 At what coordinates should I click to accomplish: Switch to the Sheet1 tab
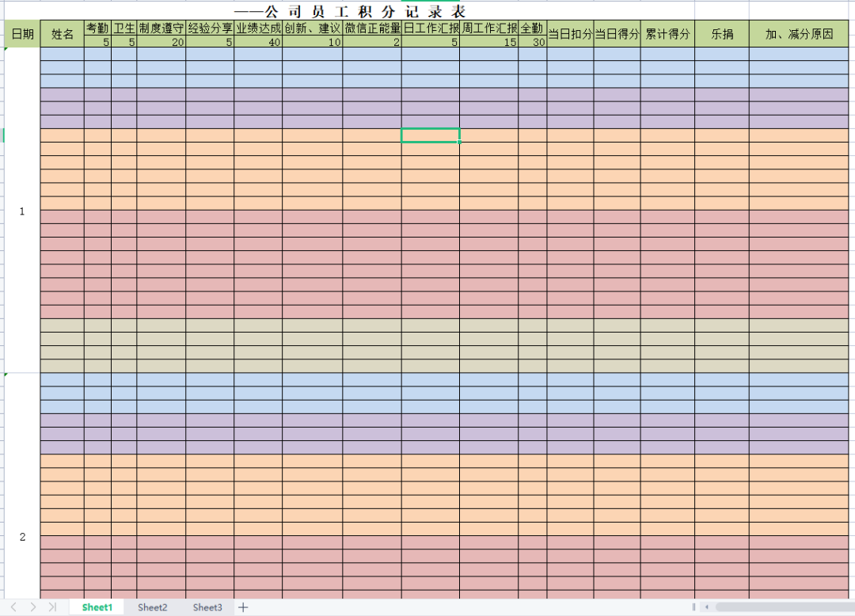[x=97, y=607]
